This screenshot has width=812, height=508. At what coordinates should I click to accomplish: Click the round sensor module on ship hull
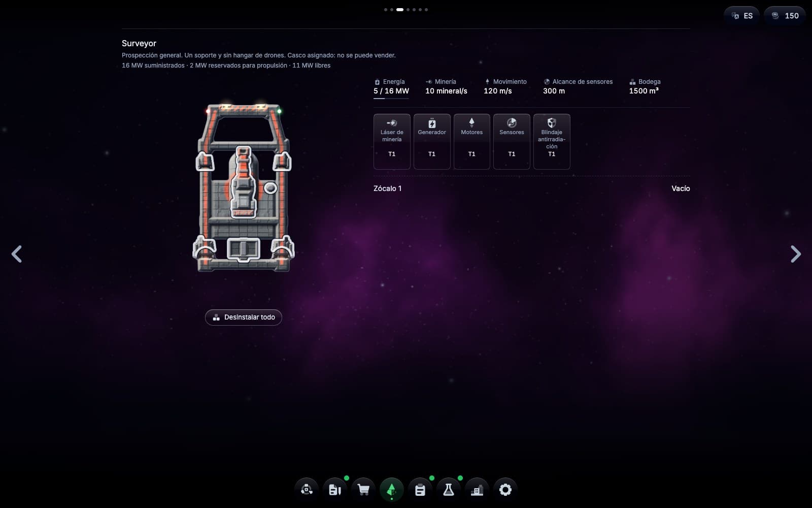point(270,188)
